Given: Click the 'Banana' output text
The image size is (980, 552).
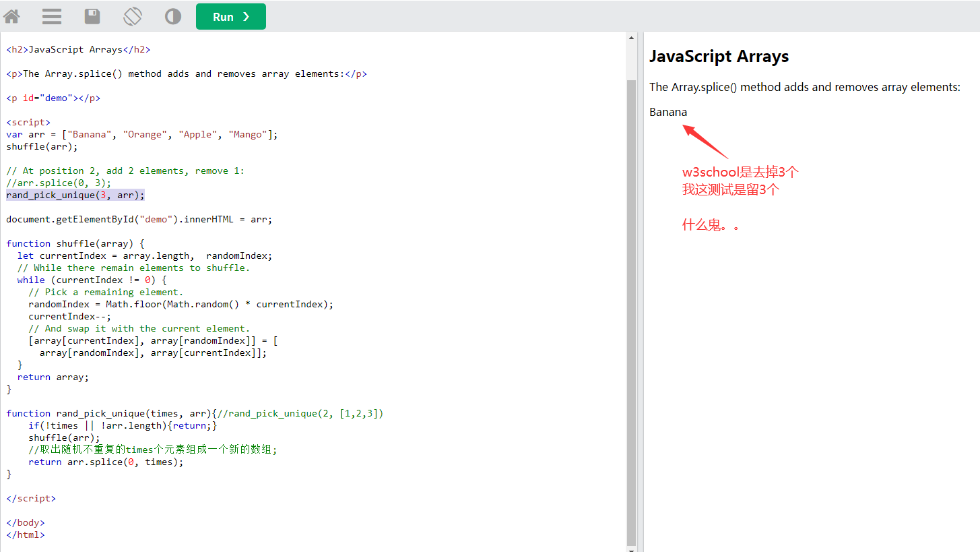Looking at the screenshot, I should point(668,112).
